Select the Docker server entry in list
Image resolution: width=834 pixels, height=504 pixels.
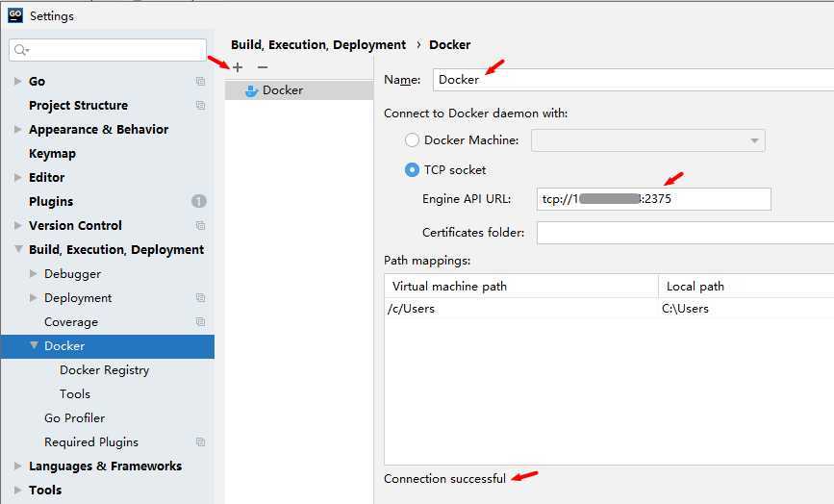299,90
